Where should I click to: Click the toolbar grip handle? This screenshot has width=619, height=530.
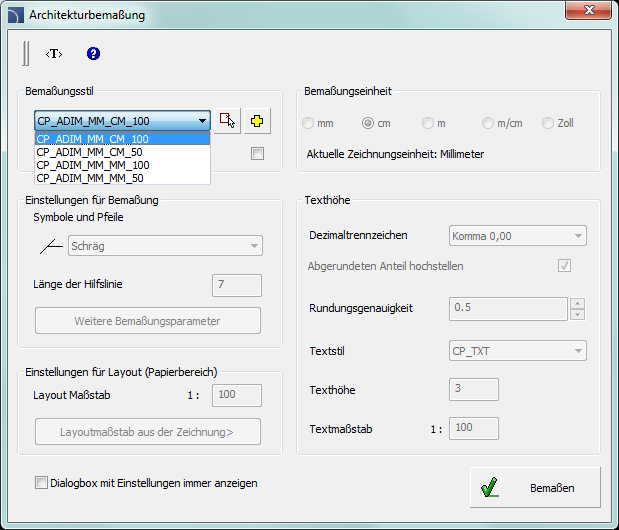pos(26,53)
